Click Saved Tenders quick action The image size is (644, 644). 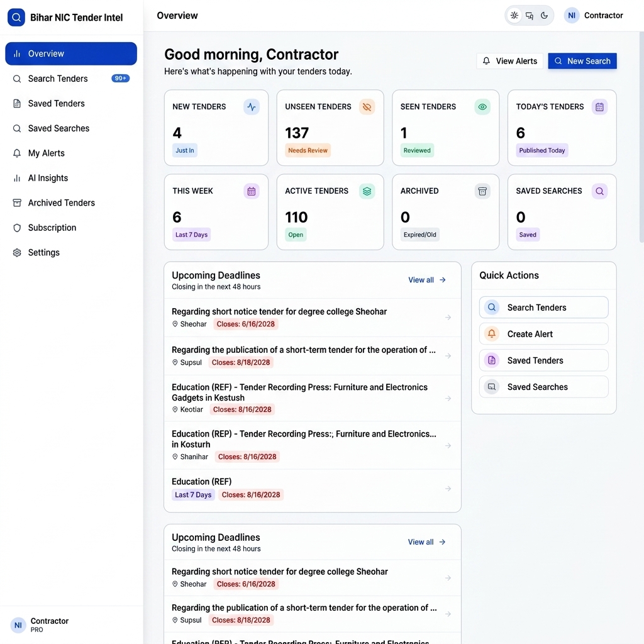pyautogui.click(x=544, y=360)
